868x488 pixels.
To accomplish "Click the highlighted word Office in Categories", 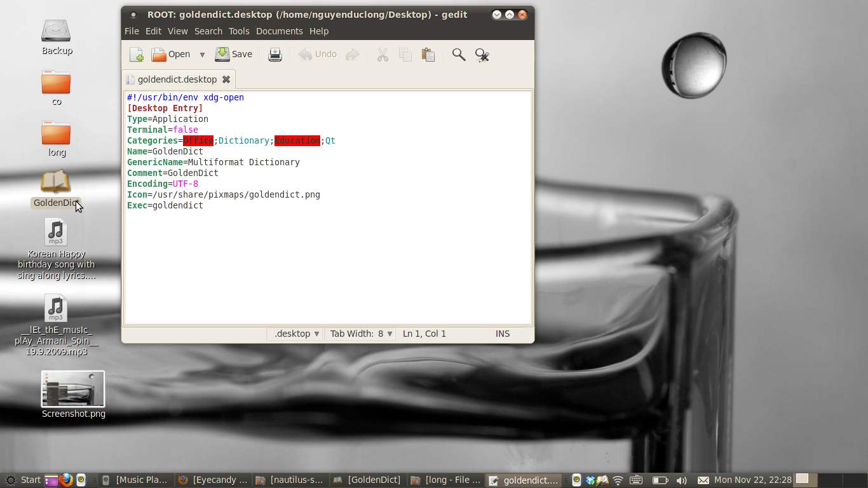I will coord(198,140).
